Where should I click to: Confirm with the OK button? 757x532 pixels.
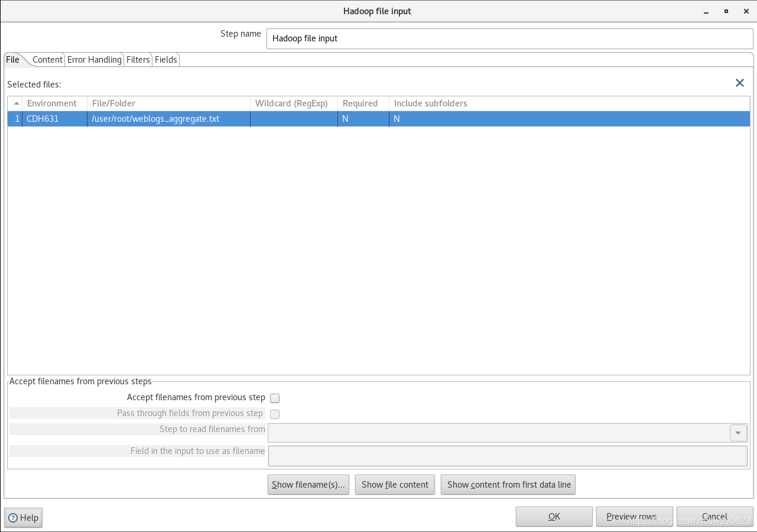(554, 517)
